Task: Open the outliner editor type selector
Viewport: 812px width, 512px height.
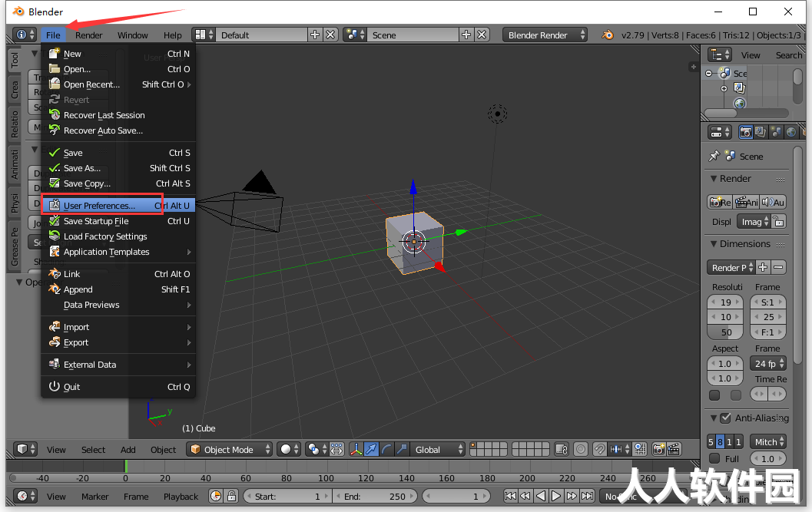Action: 720,55
